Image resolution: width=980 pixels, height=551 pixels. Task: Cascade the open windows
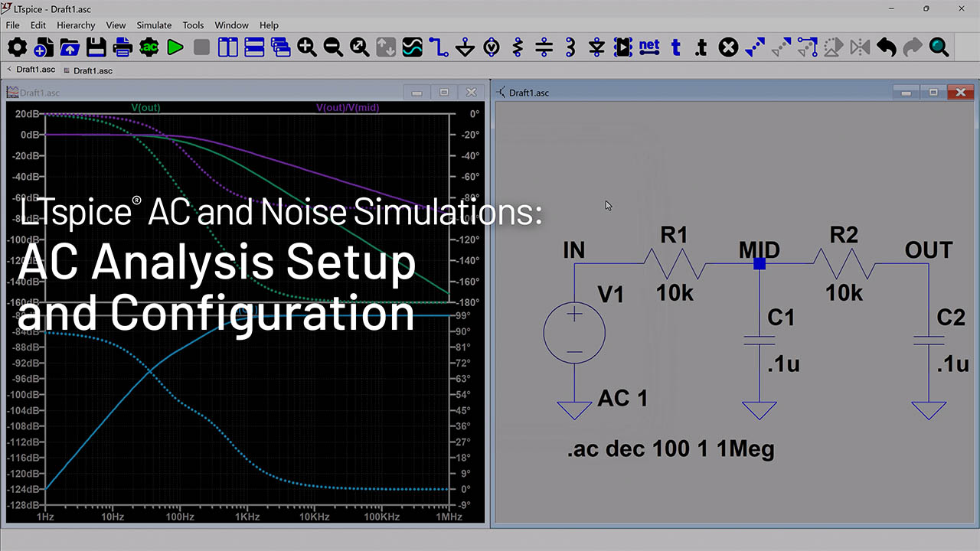[x=281, y=47]
